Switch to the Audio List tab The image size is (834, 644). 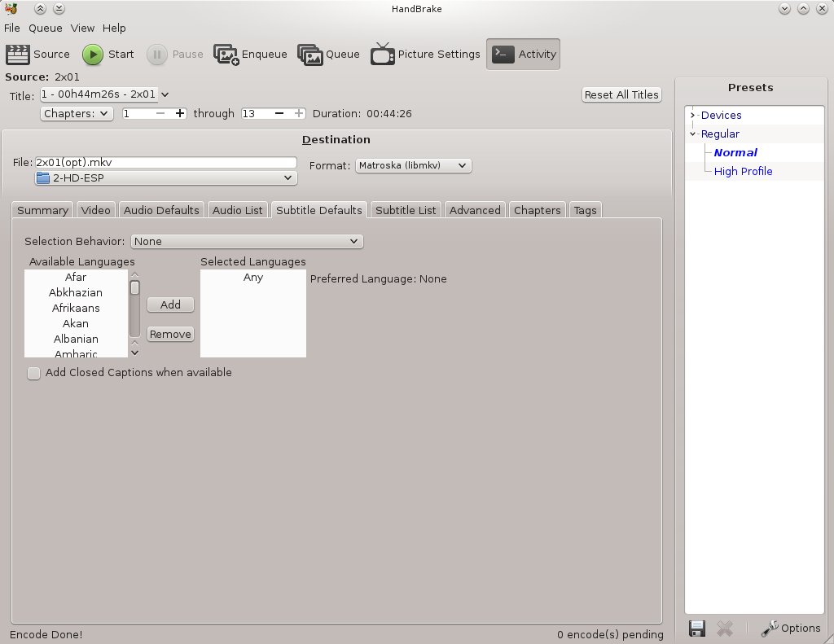[237, 210]
